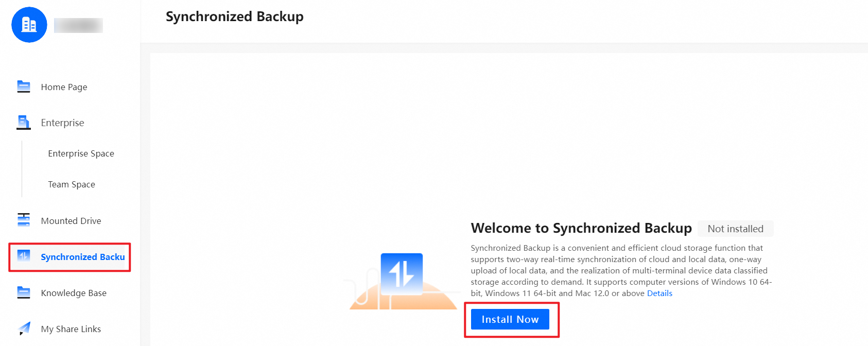868x346 pixels.
Task: Open Enterprise Space under Enterprise
Action: coord(81,153)
